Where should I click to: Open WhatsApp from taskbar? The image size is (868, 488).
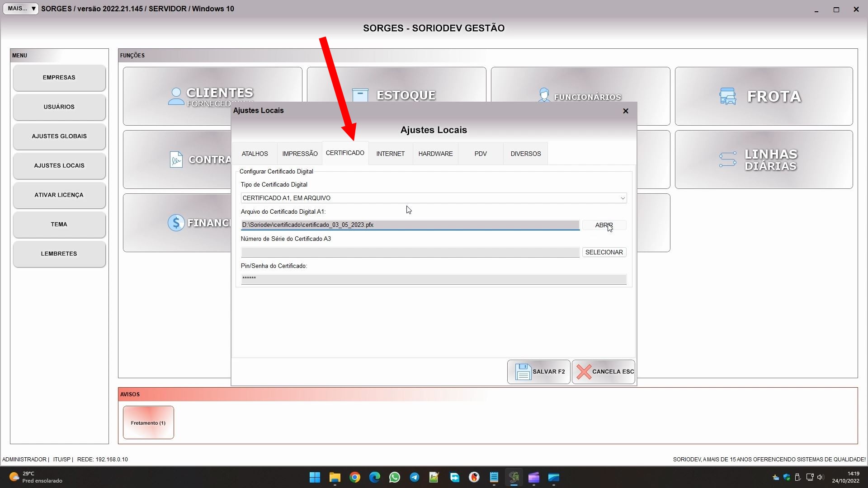click(x=395, y=477)
